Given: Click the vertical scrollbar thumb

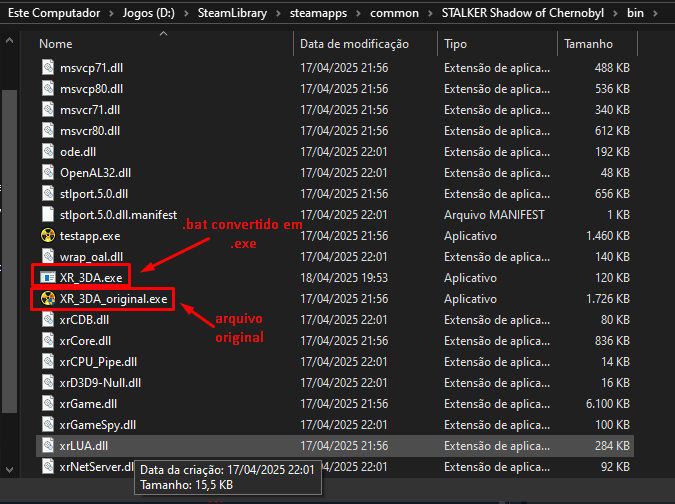Looking at the screenshot, I should pos(9,251).
